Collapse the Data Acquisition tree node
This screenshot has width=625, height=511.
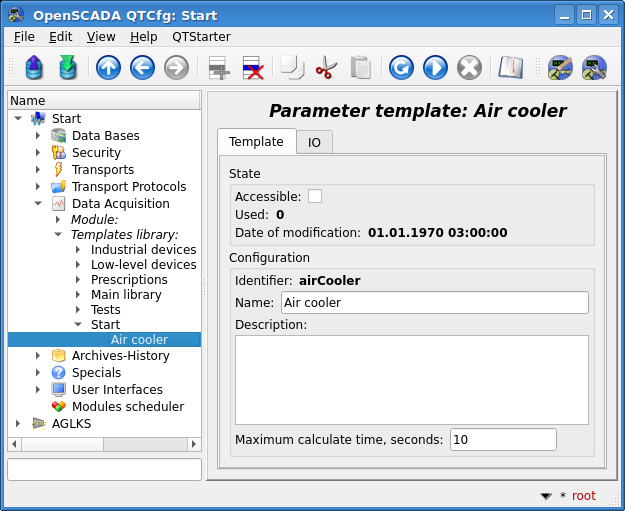pyautogui.click(x=38, y=203)
